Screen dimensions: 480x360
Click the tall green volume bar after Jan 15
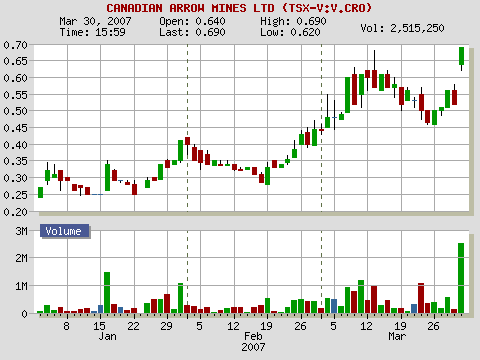pyautogui.click(x=107, y=293)
